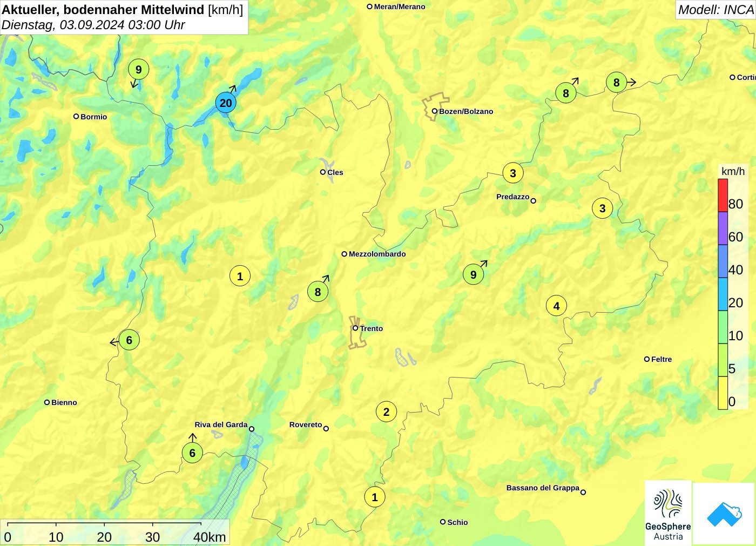Click the 'Aktueller, bodennaher Mittelwind' title
The image size is (756, 546).
point(103,9)
